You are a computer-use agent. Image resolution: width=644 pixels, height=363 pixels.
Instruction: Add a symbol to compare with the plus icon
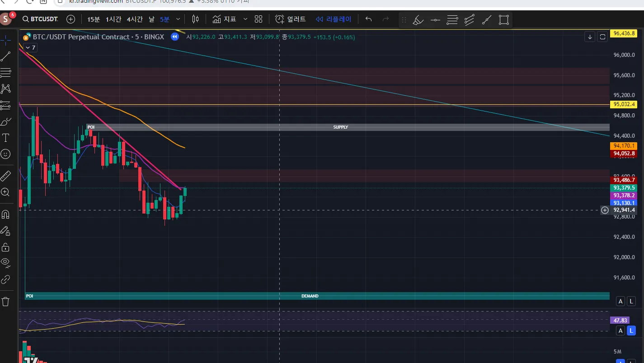pyautogui.click(x=71, y=19)
